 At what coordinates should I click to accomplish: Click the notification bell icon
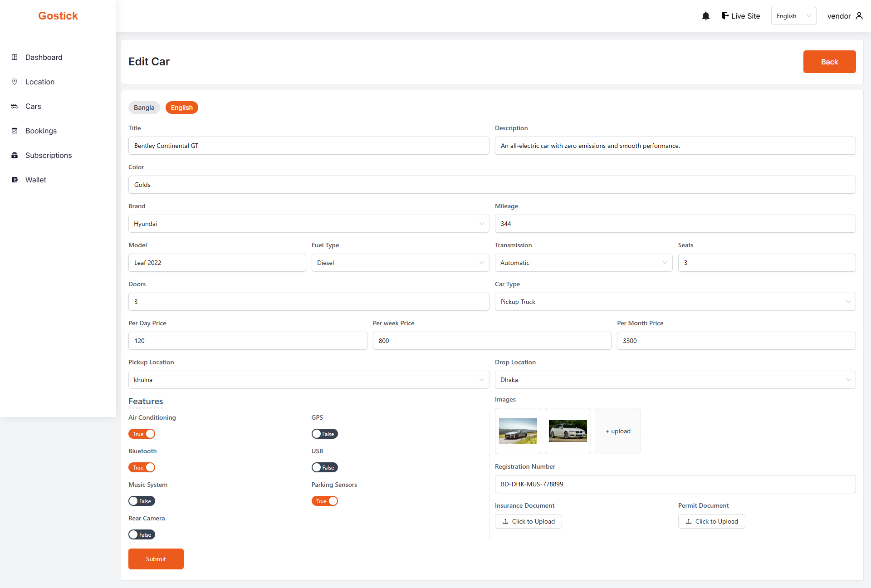click(x=705, y=16)
